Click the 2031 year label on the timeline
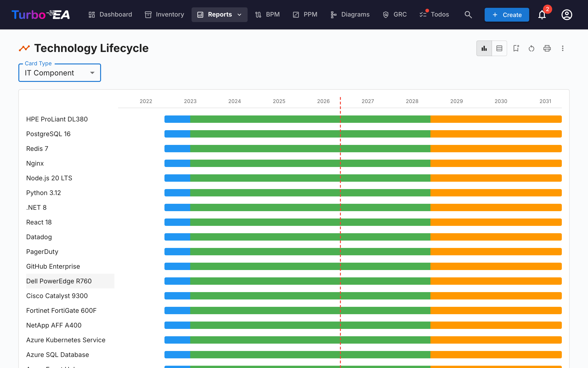 [545, 101]
